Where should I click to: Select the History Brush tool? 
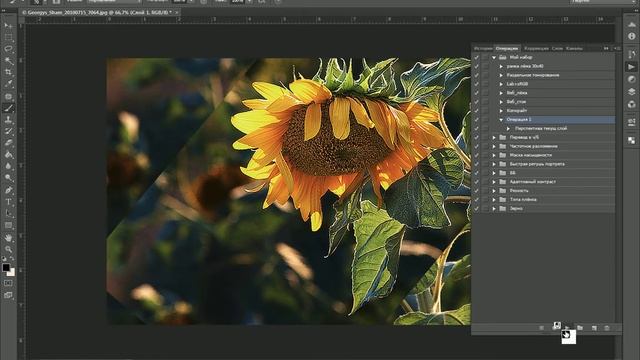point(8,131)
